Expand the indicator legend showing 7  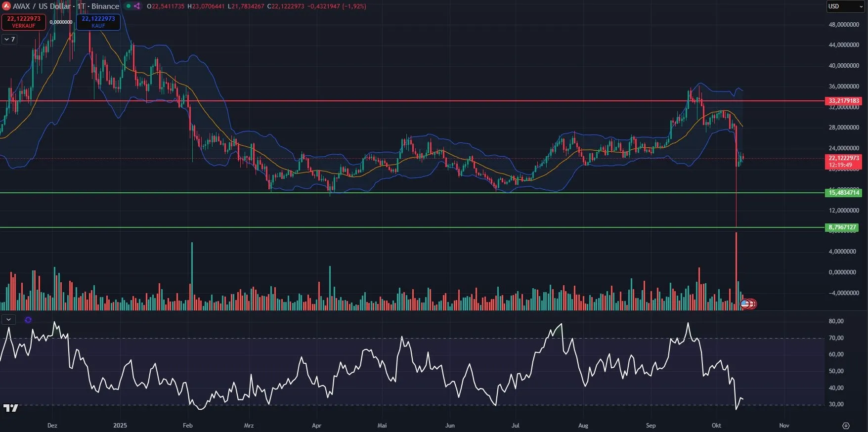9,39
